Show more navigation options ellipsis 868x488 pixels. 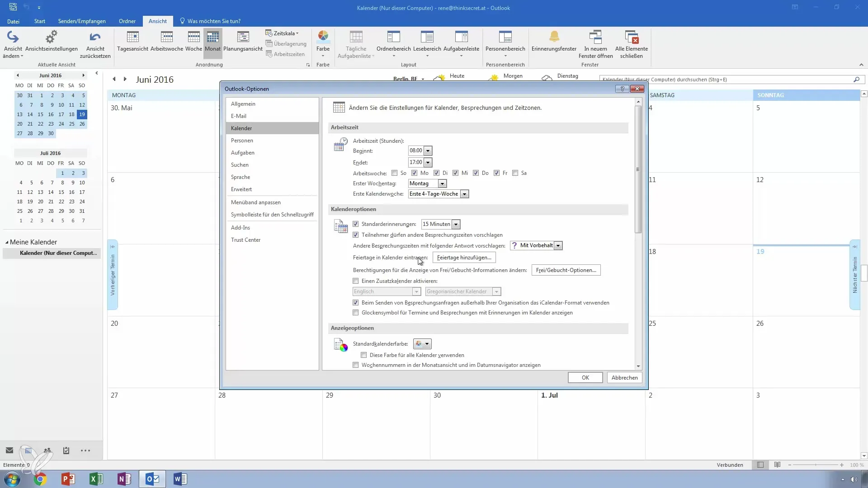tap(85, 450)
